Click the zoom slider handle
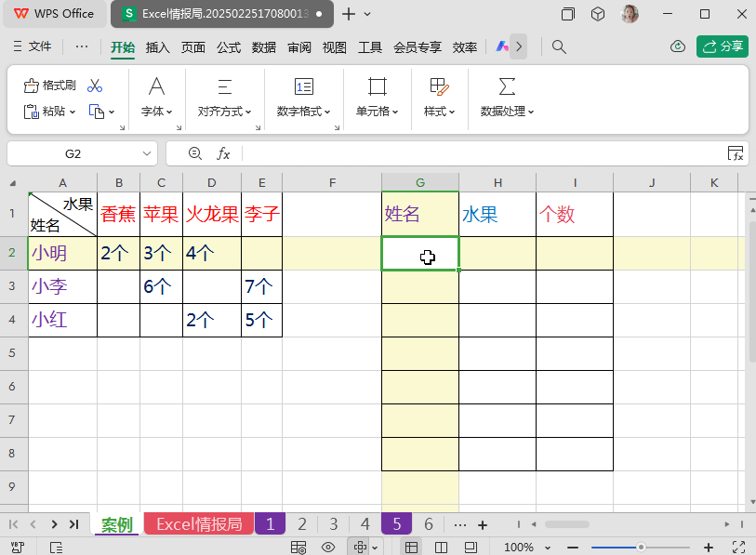Viewport: 756px width, 555px height. (641, 548)
